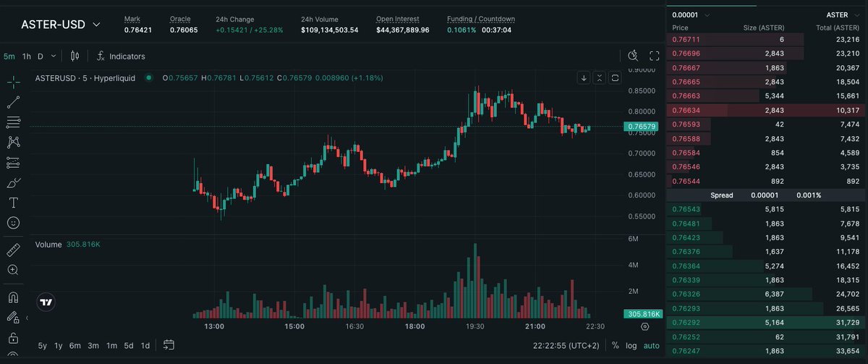Toggle lock all drawing tools
This screenshot has width=868, height=364.
pyautogui.click(x=13, y=337)
